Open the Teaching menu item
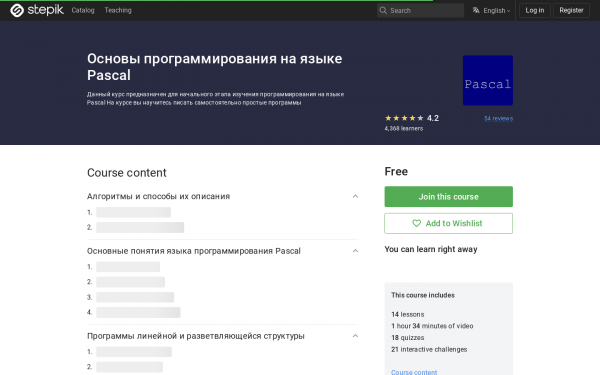Screen dimensions: 600x375 click(118, 10)
